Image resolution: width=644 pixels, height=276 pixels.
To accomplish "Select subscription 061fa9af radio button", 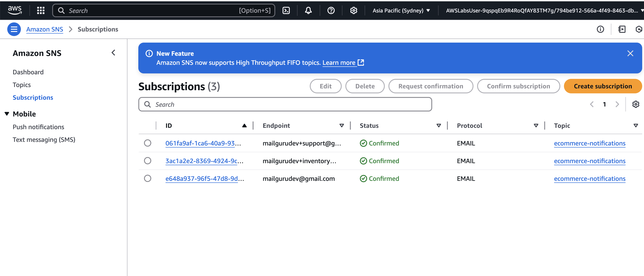I will (147, 143).
